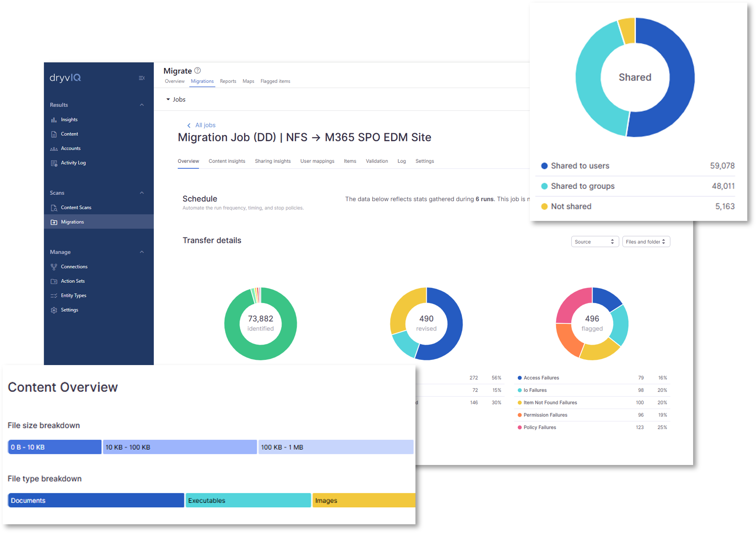The width and height of the screenshot is (756, 533).
Task: Click the Content document icon
Action: pyautogui.click(x=54, y=134)
